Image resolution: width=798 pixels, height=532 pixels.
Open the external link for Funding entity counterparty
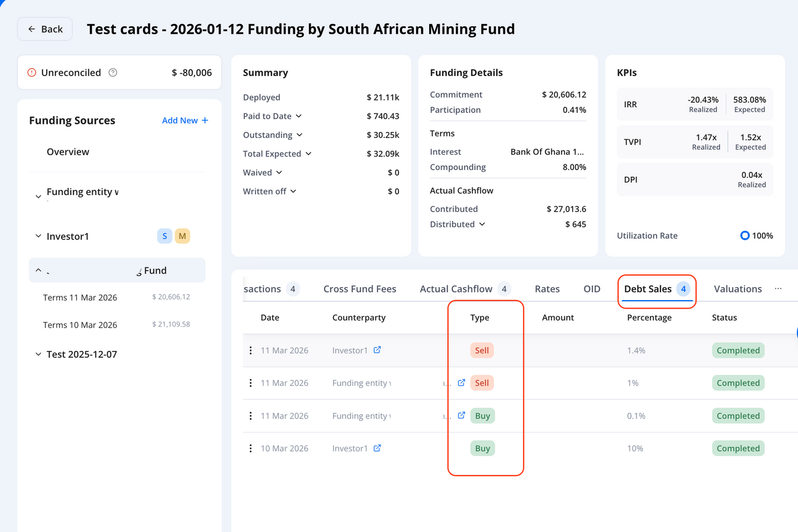tap(461, 382)
